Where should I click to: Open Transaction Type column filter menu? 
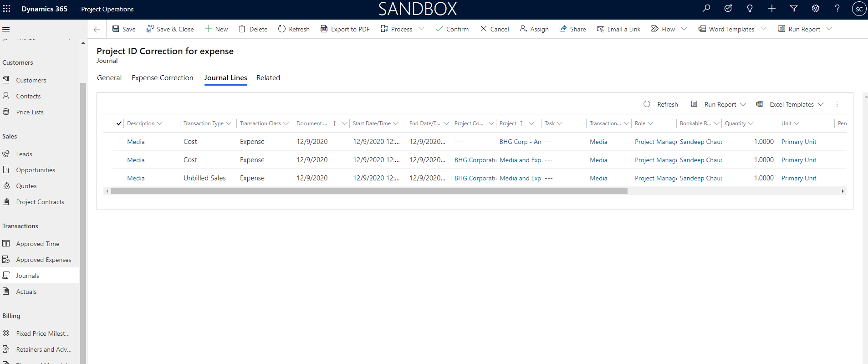229,123
